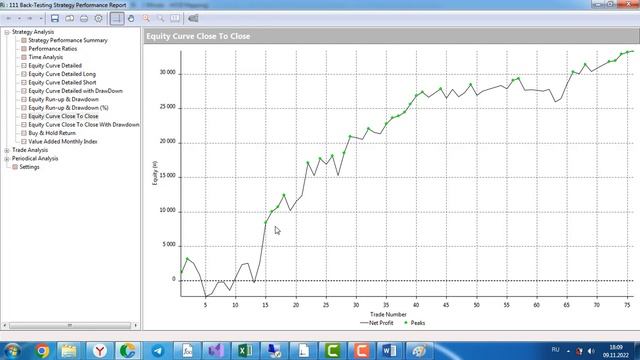640x360 pixels.
Task: Open dropdown arrow beside back navigation
Action: [19, 18]
